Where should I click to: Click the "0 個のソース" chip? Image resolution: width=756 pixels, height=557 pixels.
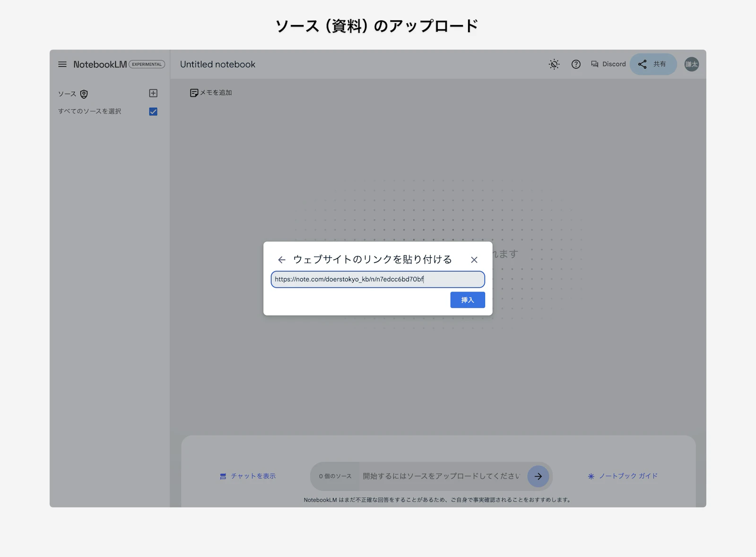(x=335, y=476)
